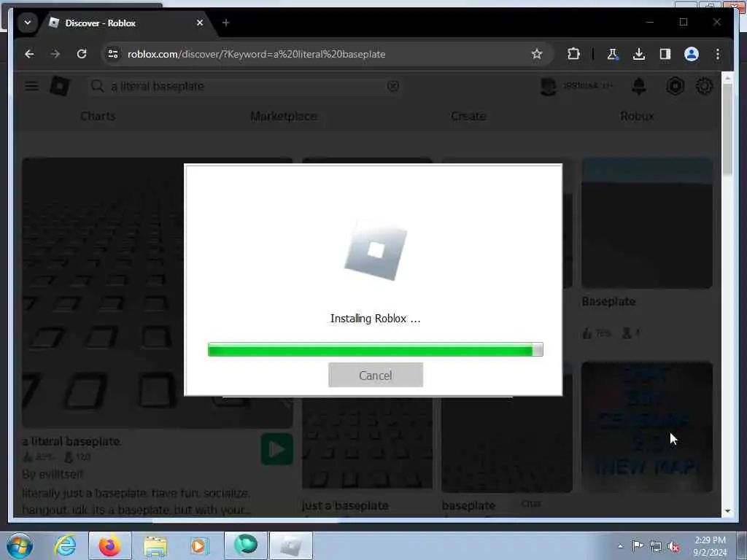Viewport: 747px width, 560px height.
Task: Open 'a literal baseplate.' title link
Action: 72,441
